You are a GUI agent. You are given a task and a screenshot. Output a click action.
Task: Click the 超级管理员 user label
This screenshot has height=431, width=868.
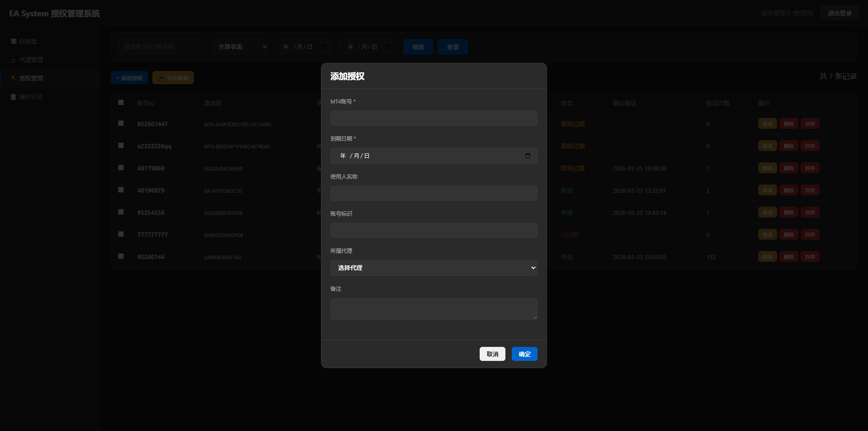tap(787, 14)
